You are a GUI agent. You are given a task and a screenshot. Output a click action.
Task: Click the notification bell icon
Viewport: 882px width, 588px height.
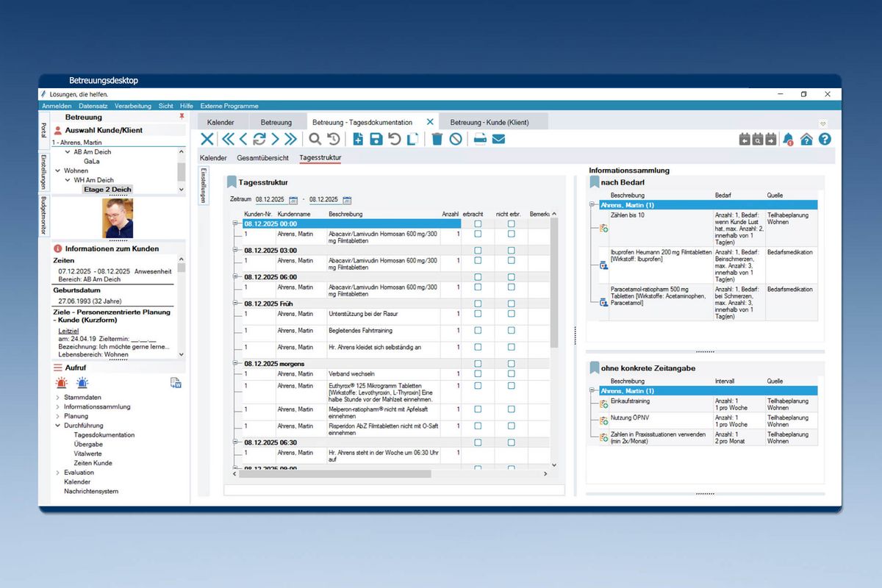(x=789, y=139)
